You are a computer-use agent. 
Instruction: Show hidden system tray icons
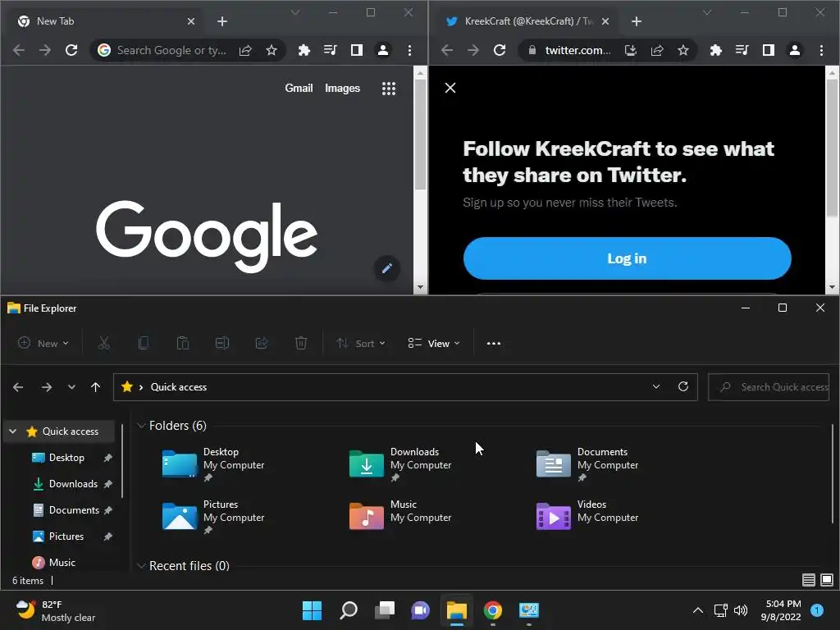[697, 610]
